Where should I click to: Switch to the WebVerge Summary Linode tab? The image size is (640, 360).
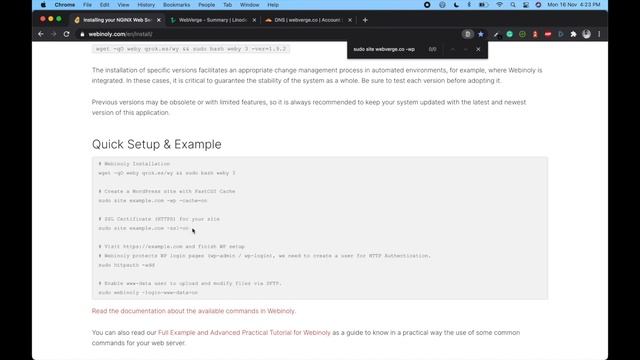(213, 20)
